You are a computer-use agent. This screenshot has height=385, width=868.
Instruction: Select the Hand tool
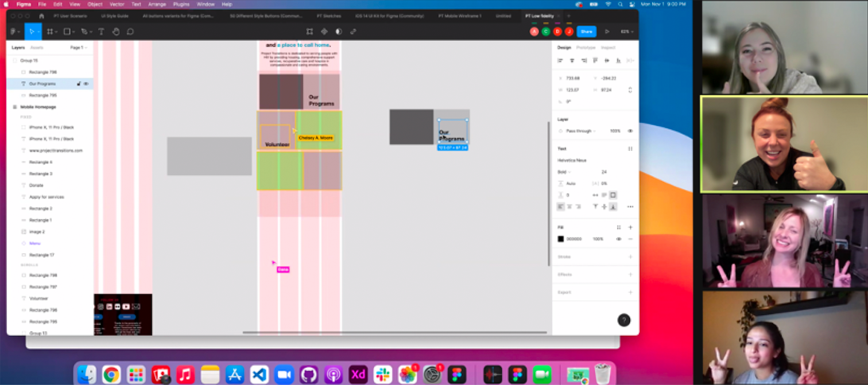click(x=116, y=32)
